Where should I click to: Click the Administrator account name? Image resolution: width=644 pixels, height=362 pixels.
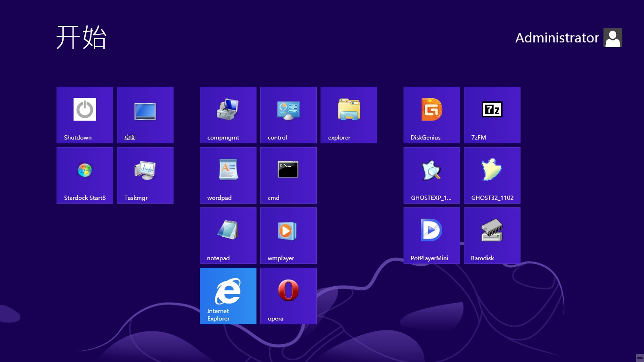tap(557, 38)
